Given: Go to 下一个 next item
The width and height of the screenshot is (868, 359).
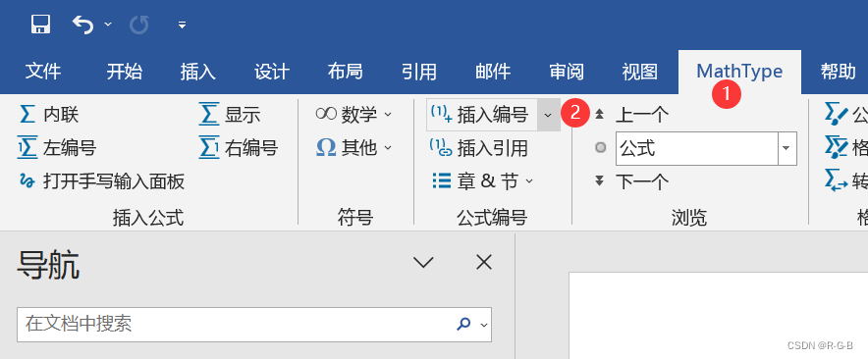Looking at the screenshot, I should (632, 180).
